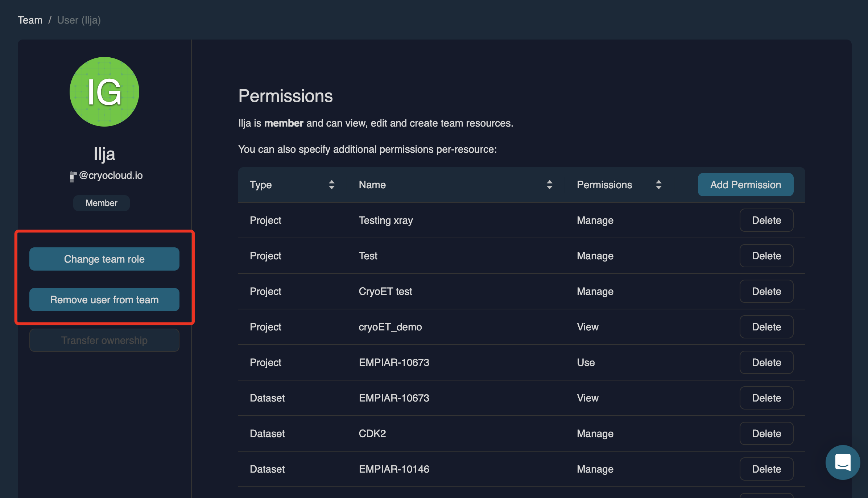Sort table by Permissions column arrows
This screenshot has width=868, height=498.
(658, 185)
